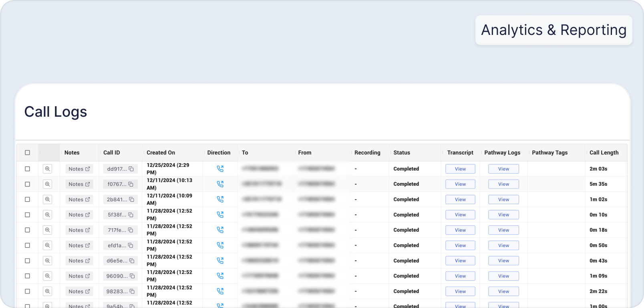Click the magnifier icon for call dd917
The width and height of the screenshot is (644, 308).
[47, 169]
